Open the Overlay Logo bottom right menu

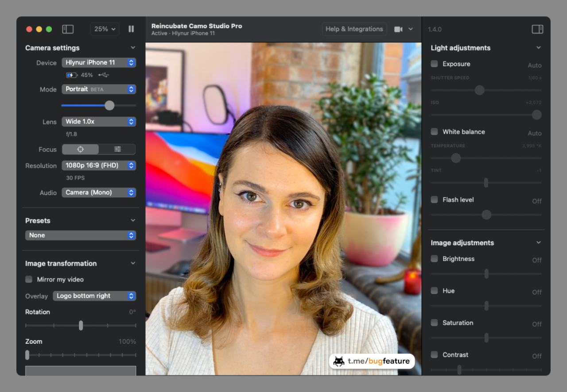point(94,296)
